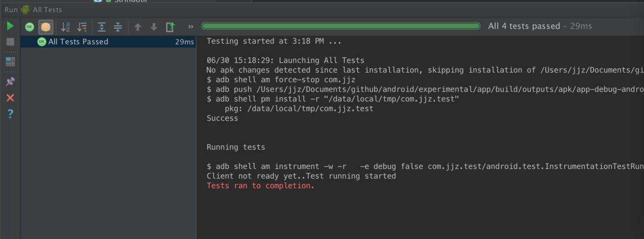
Task: Click the gray Stop button
Action: [10, 42]
